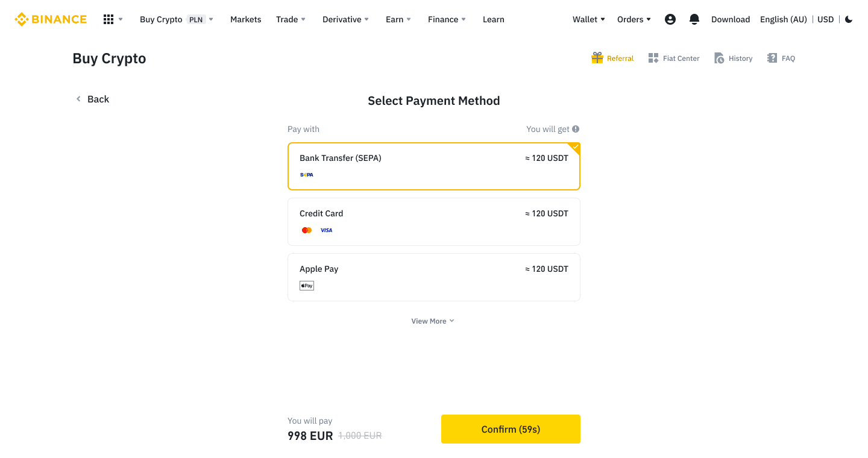This screenshot has width=868, height=458.
Task: Open the Referral gift link
Action: [x=612, y=58]
